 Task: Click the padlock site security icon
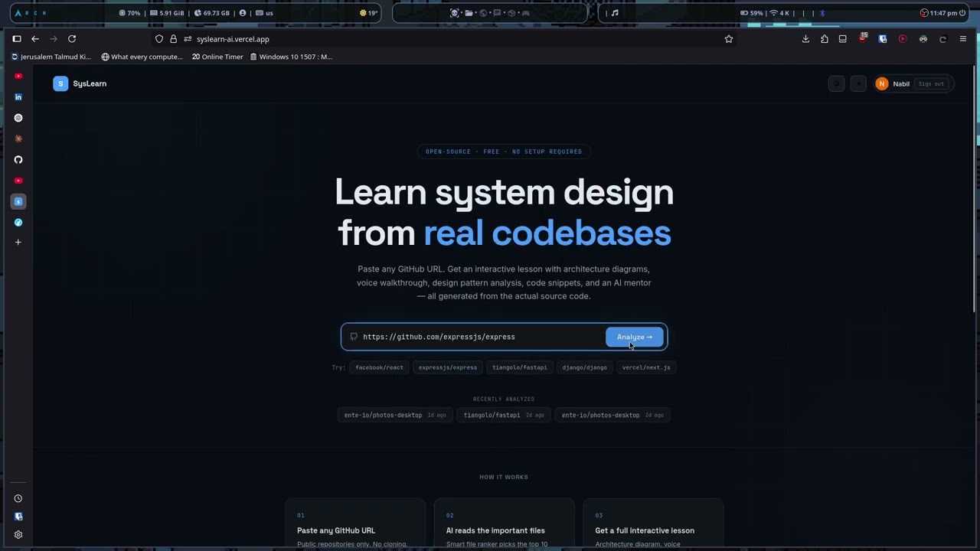tap(173, 39)
